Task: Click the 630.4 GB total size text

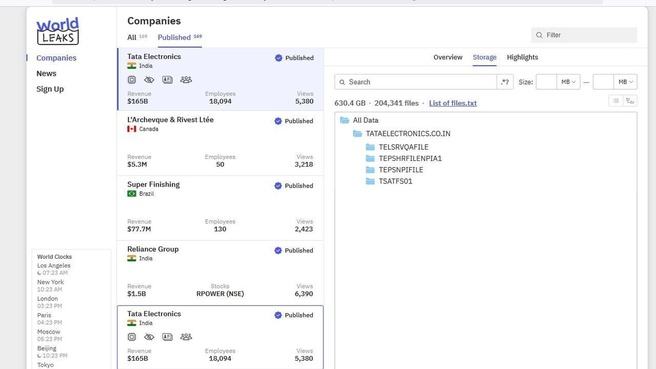Action: coord(350,103)
